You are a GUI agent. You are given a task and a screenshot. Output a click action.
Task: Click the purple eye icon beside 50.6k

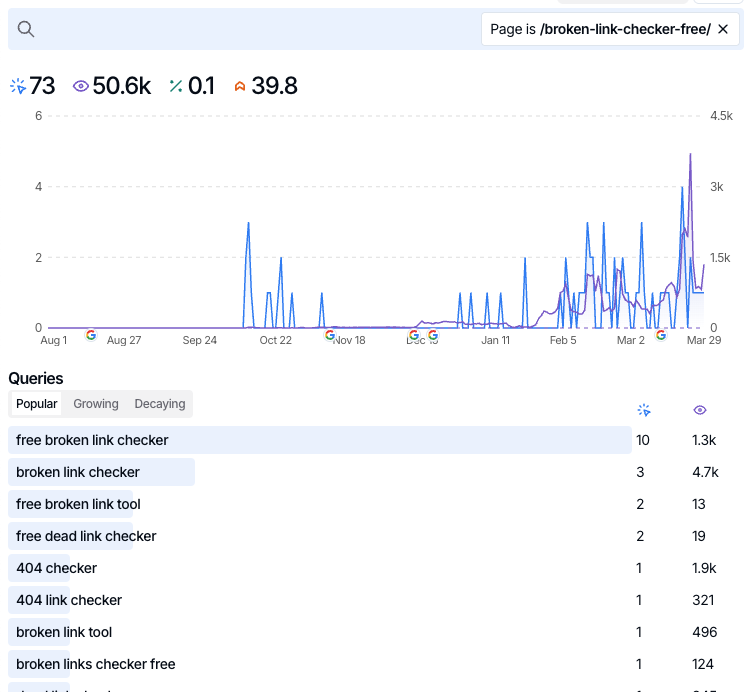[80, 86]
